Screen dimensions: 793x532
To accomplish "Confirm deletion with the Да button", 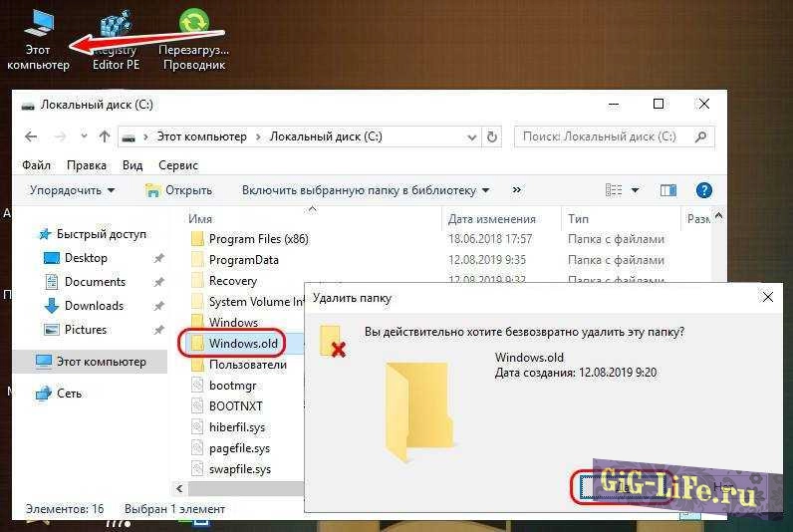I will tap(624, 488).
